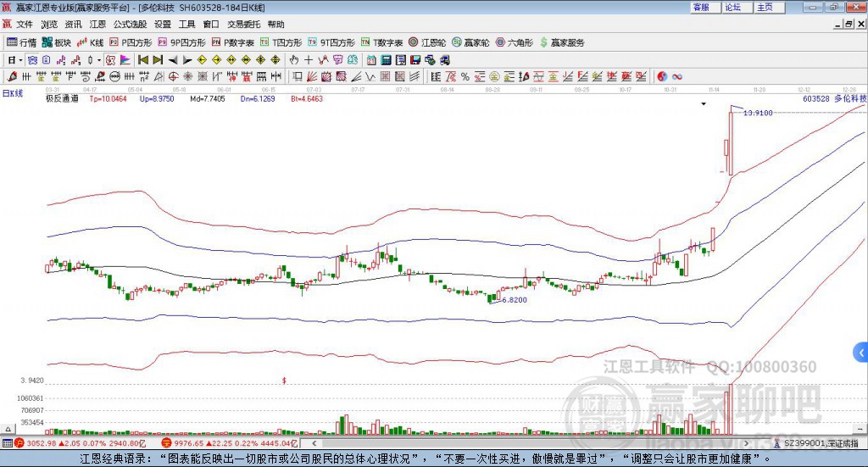Click the calendar date icon in toolbar
Screen dimensions: 868x467
371,60
